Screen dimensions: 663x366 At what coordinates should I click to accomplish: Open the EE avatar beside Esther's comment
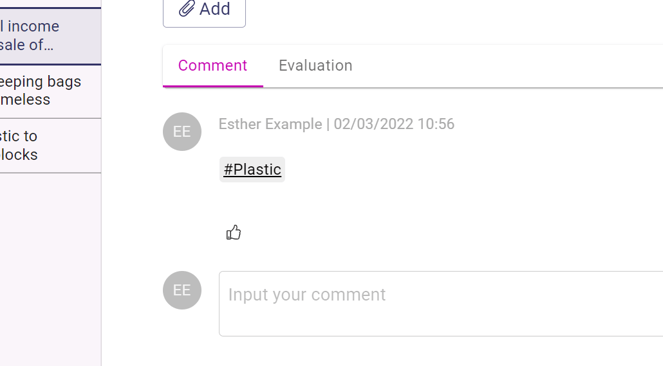pyautogui.click(x=182, y=131)
